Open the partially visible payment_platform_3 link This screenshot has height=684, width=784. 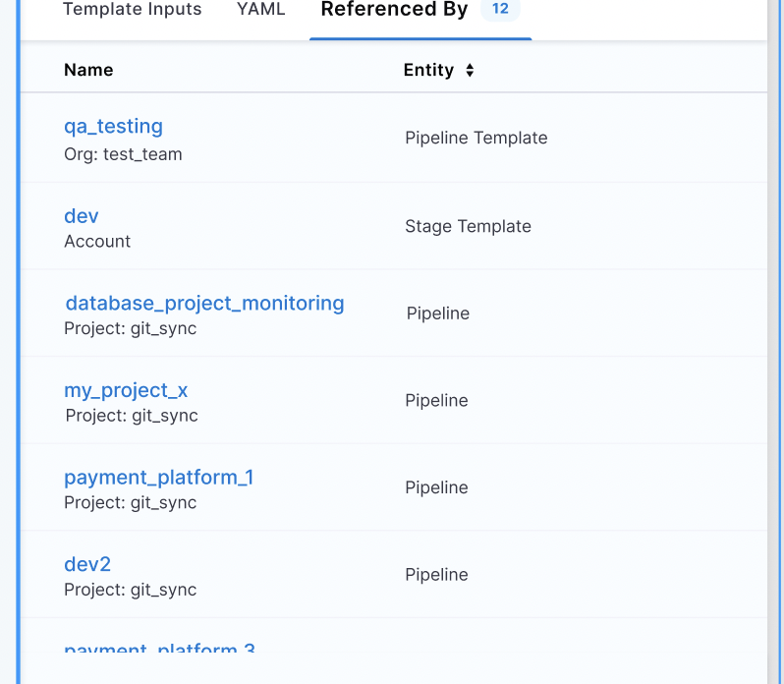159,649
